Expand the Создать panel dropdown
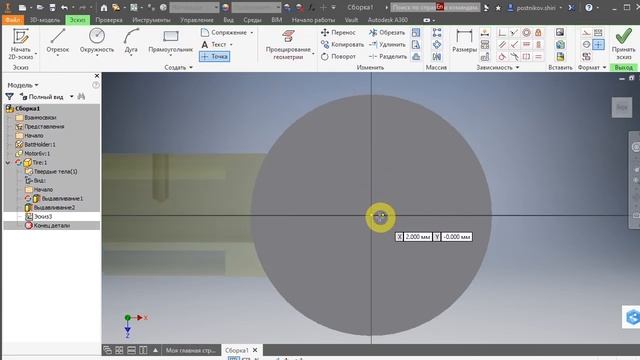Image resolution: width=640 pixels, height=360 pixels. click(x=191, y=67)
